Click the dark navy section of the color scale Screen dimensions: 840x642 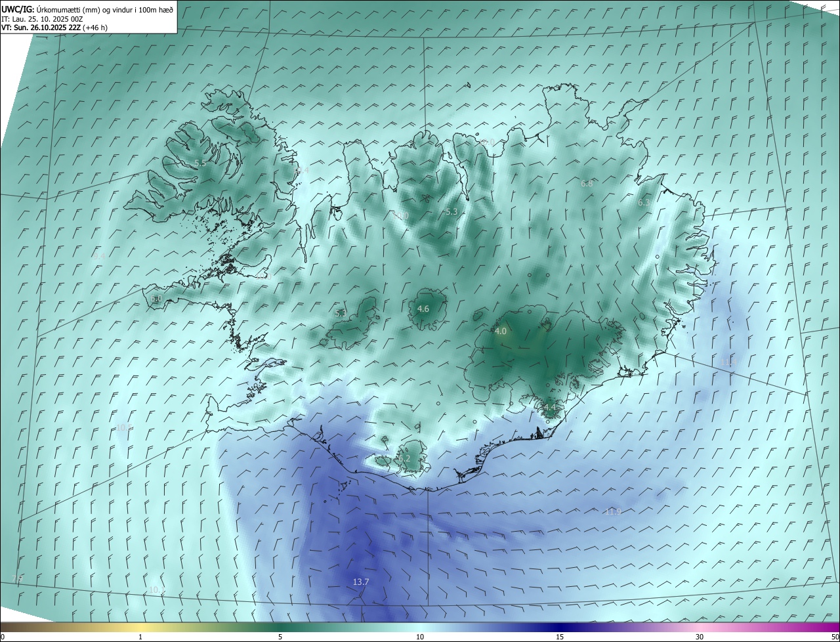[x=560, y=627]
